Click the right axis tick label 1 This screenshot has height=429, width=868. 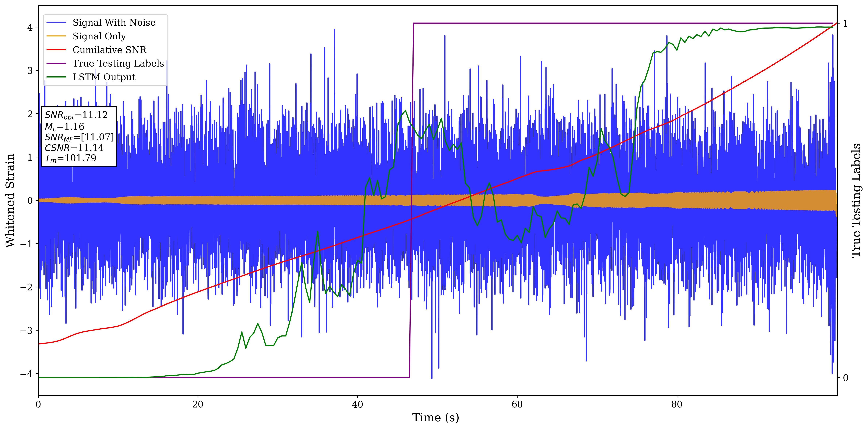point(845,24)
